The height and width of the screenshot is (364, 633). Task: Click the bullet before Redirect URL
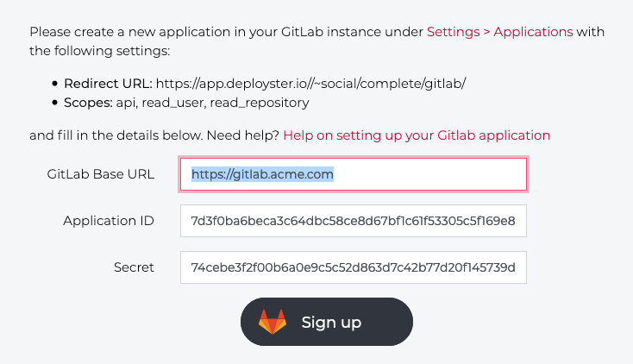pos(55,84)
